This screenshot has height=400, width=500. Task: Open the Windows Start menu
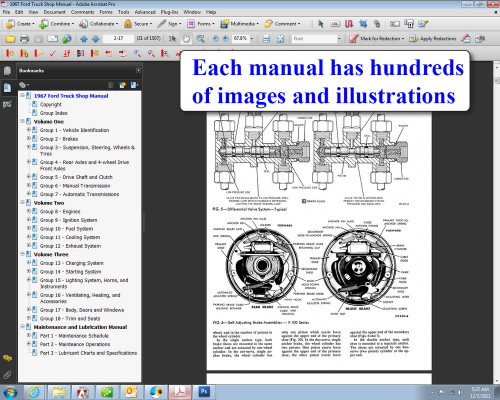(10, 393)
